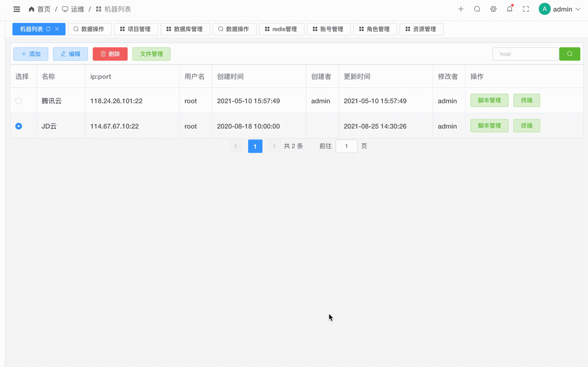Viewport: 588px width, 367px height.
Task: Go to next page with the right arrow
Action: click(274, 146)
